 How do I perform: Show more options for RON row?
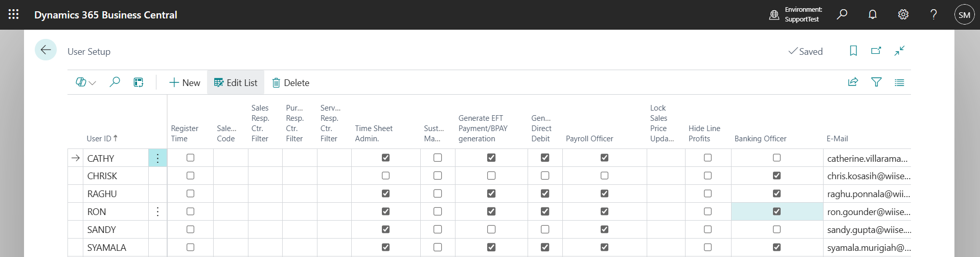157,211
